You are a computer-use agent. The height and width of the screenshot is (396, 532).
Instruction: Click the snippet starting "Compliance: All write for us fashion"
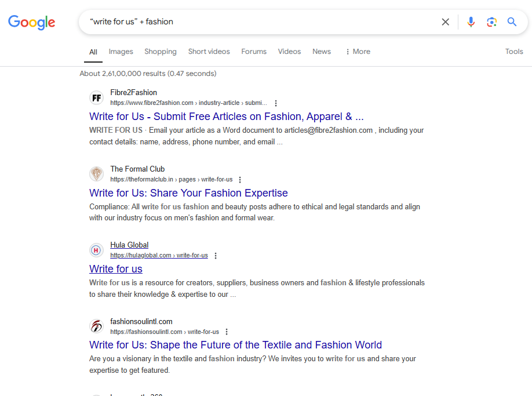pos(254,212)
